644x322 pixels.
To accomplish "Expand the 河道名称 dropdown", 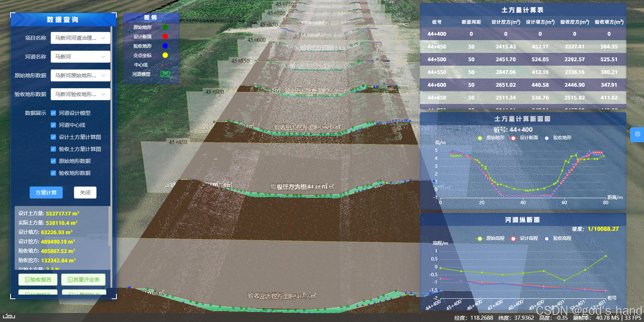I will pyautogui.click(x=80, y=57).
